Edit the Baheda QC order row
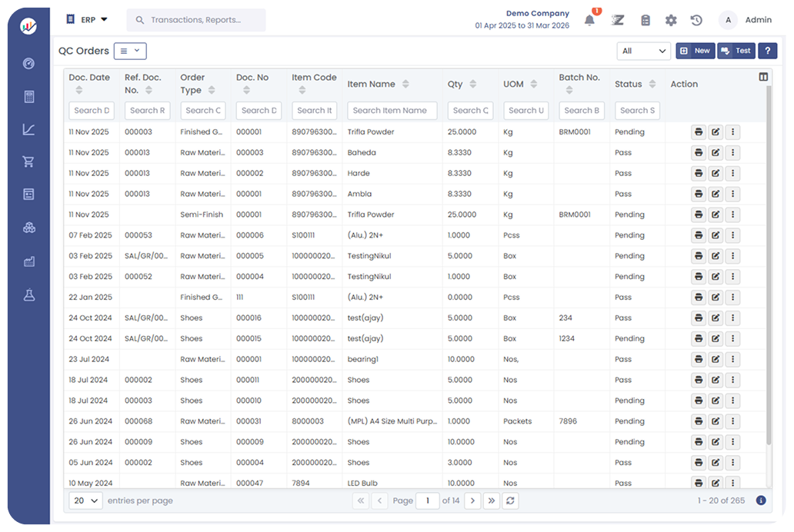The width and height of the screenshot is (794, 532). [716, 153]
